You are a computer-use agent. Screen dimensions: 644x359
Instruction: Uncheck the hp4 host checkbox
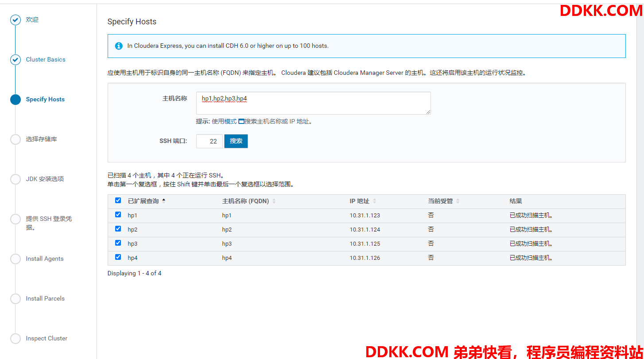click(118, 257)
